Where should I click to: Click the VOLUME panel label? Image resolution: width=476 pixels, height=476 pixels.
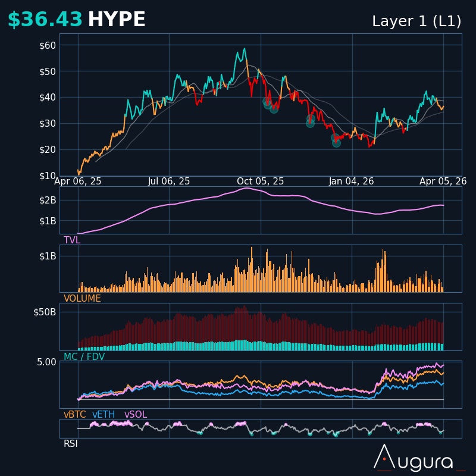pos(82,299)
